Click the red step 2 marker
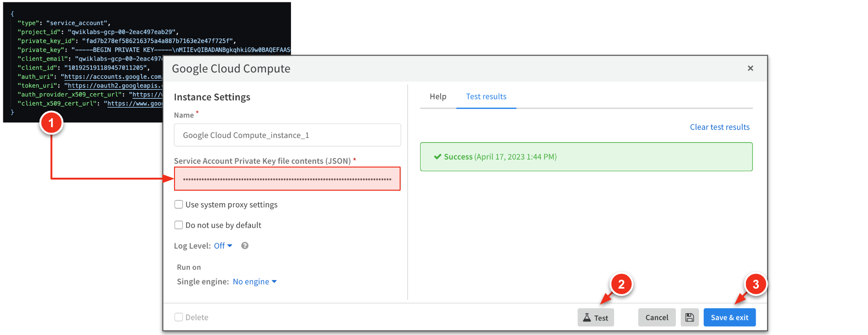Screen dimensions: 868x335 point(621,284)
